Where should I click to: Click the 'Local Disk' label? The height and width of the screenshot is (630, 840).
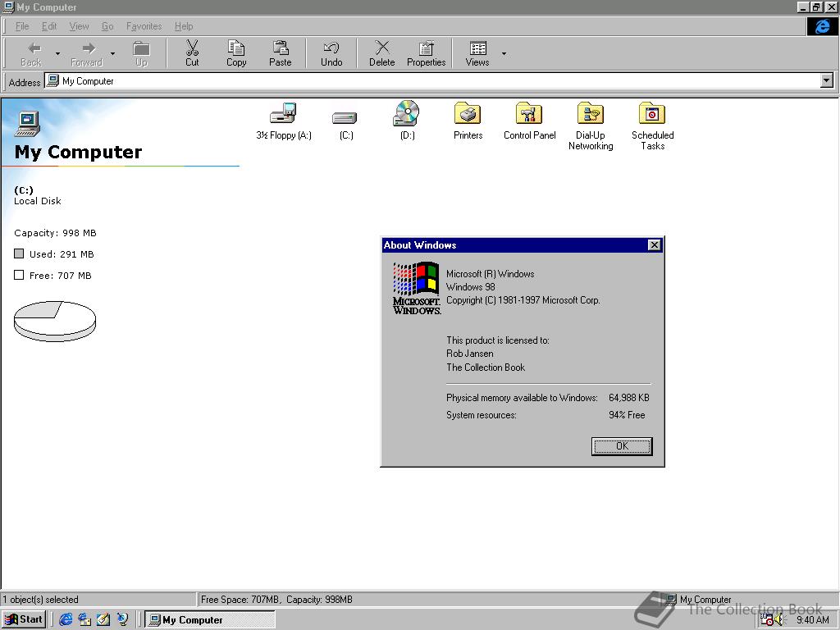[x=38, y=201]
